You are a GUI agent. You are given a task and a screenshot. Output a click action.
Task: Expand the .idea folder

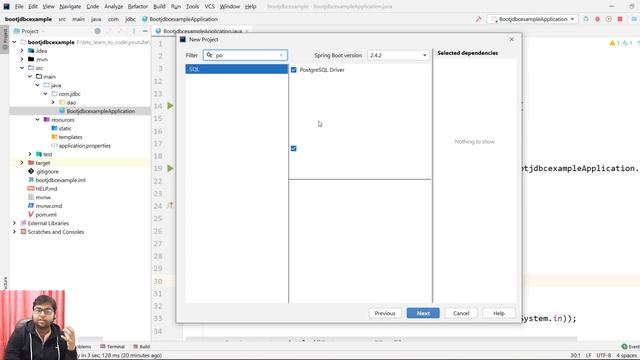click(22, 51)
